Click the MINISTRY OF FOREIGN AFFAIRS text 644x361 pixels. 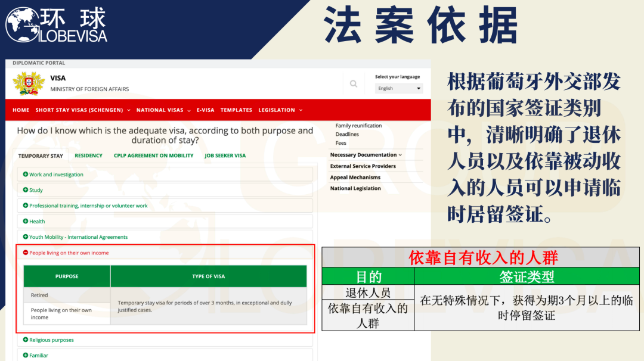click(89, 89)
